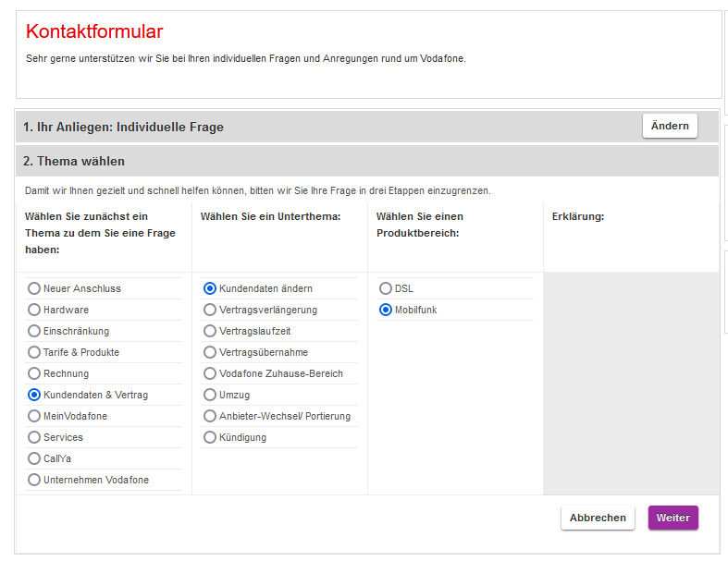
Task: Click the 'Wählen Sie einen Produktbereich:' heading
Action: click(x=420, y=226)
